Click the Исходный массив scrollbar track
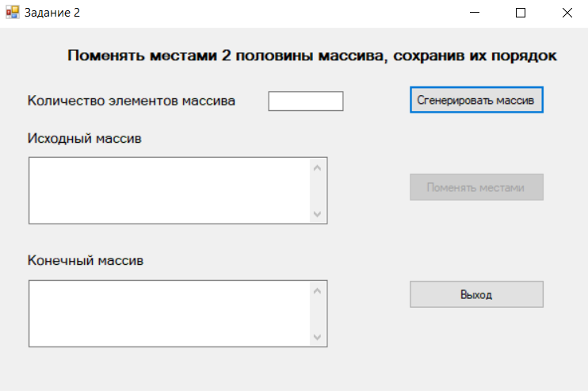588x391 pixels. click(x=317, y=191)
